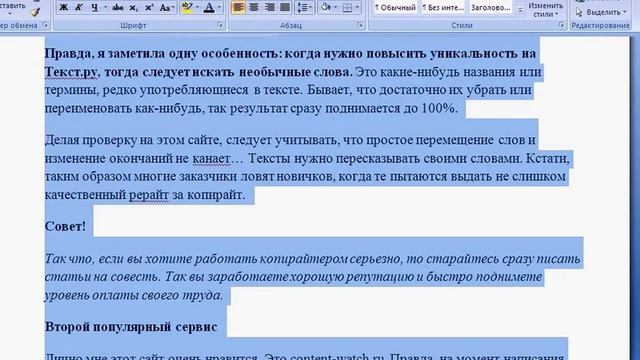The height and width of the screenshot is (360, 640).
Task: Open the Change Case (Аа) menu
Action: click(166, 7)
